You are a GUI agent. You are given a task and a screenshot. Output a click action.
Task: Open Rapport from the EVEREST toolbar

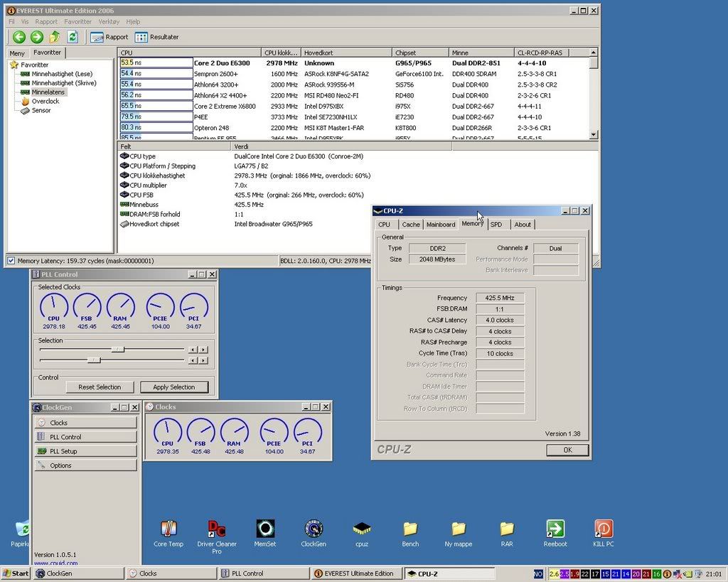[x=109, y=37]
